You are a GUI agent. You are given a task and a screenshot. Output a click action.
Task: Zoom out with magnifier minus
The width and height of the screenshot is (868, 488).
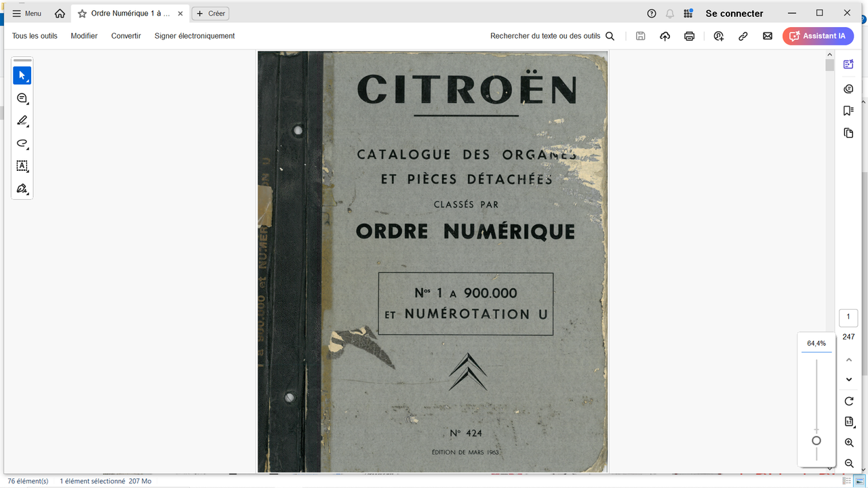[849, 464]
